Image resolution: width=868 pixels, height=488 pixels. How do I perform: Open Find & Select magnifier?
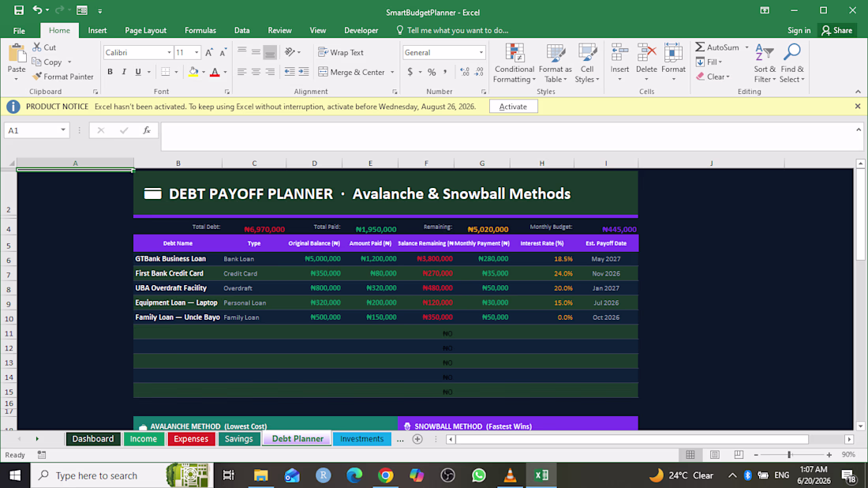click(792, 63)
